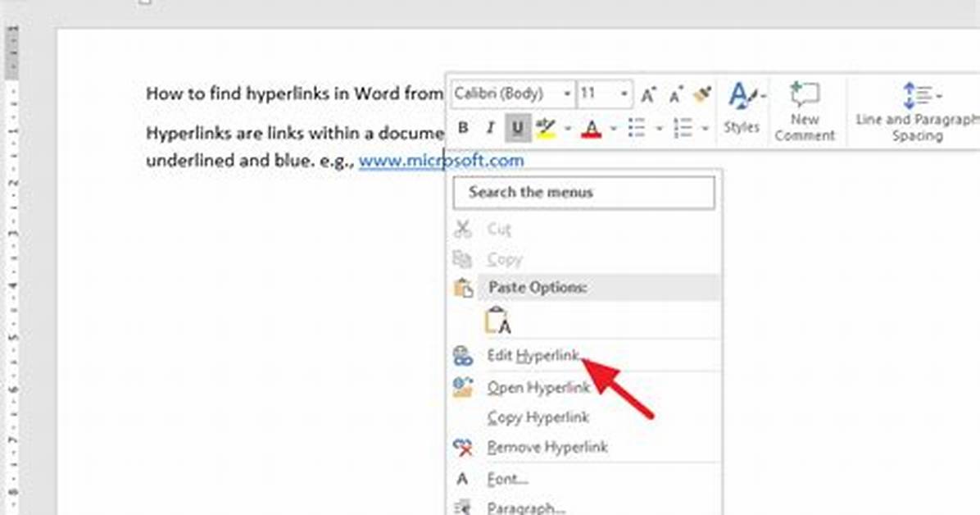
Task: Click the broken link icon beside Remove Hyperlink
Action: pyautogui.click(x=462, y=447)
